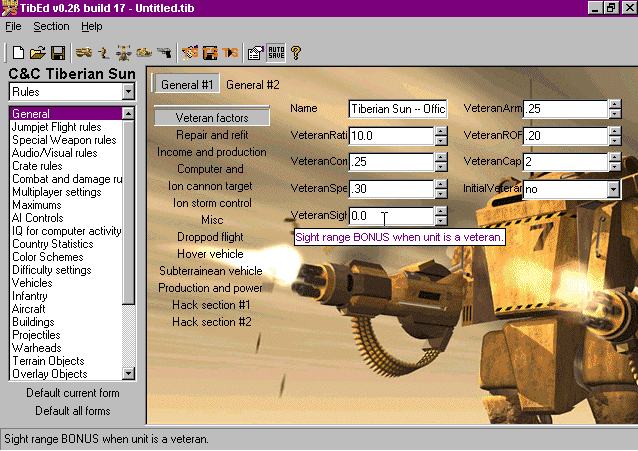638x451 pixels.
Task: Decrease VeteranCombat with down spinner arrow
Action: point(441,167)
